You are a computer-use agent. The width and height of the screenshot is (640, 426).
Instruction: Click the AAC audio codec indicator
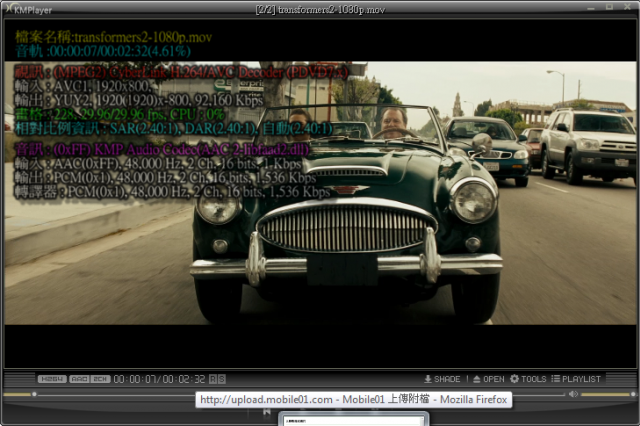(x=79, y=379)
